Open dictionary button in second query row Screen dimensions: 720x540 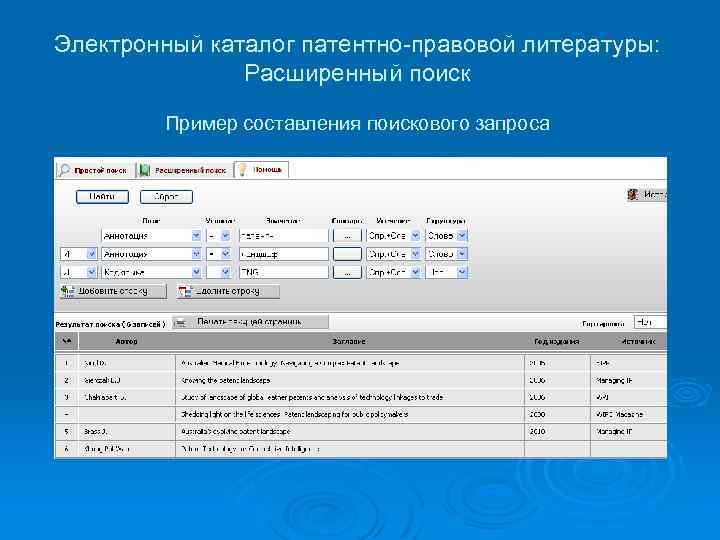(347, 254)
